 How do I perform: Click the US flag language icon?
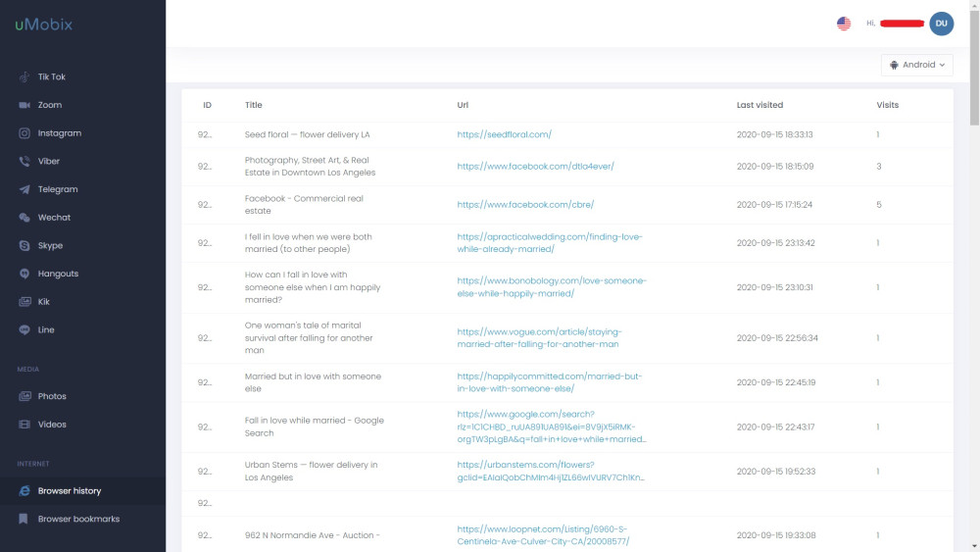(844, 24)
